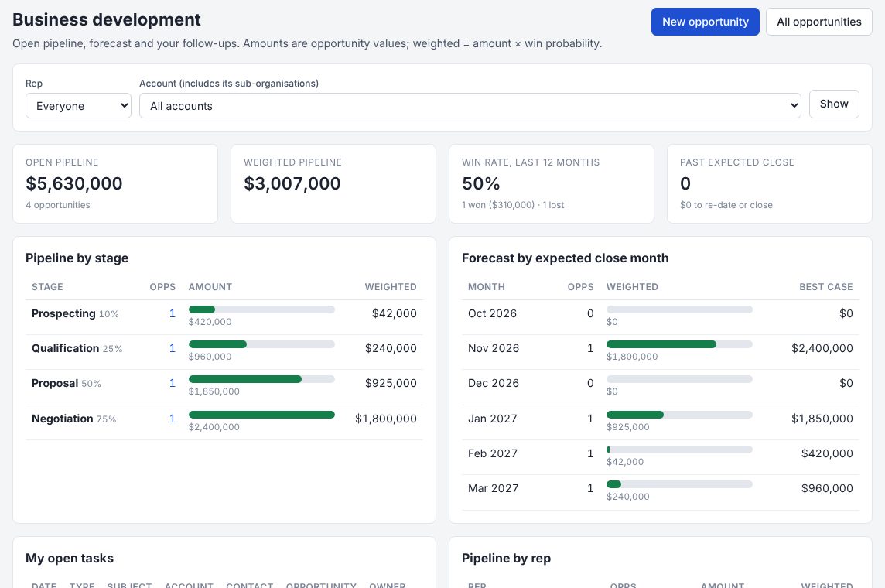Screen dimensions: 885x588
Task: Click the Qualification amount progress bar
Action: 261,344
